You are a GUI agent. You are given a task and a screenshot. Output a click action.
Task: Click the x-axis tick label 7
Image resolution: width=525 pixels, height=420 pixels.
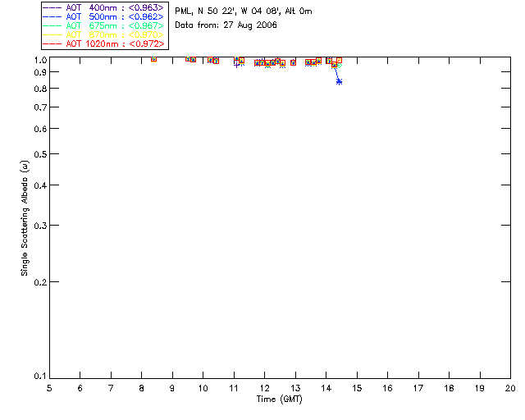[111, 388]
